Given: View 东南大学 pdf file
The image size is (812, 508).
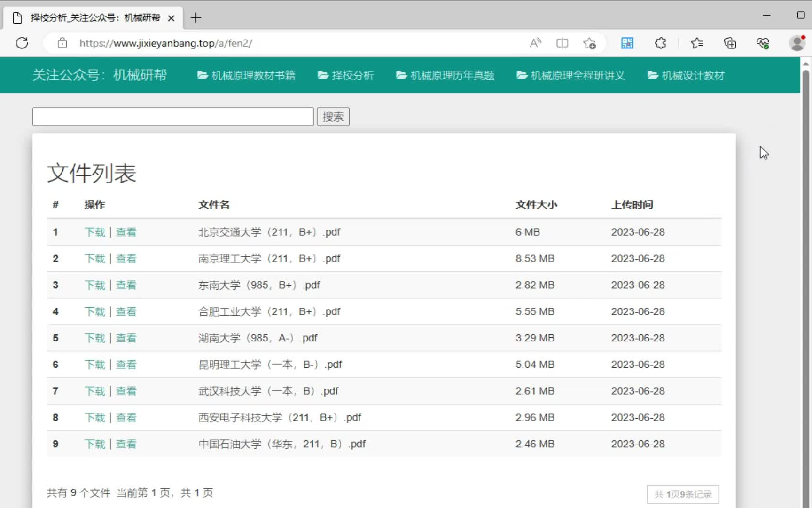Looking at the screenshot, I should click(126, 285).
